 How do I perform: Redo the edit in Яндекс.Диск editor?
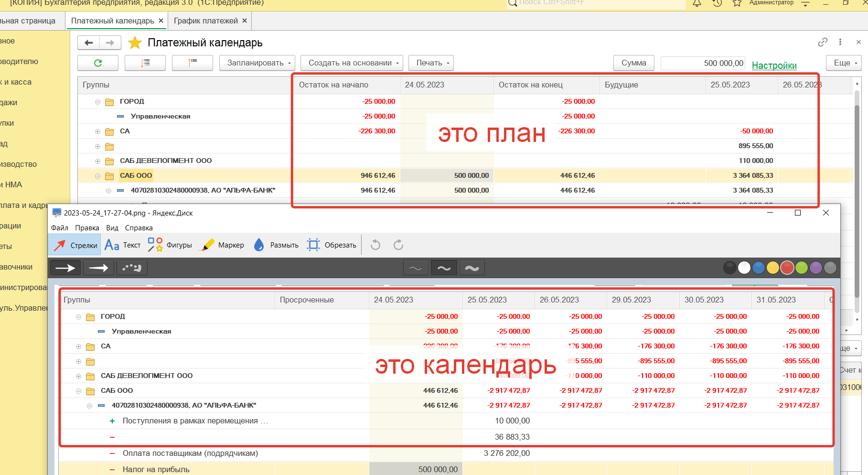[x=398, y=245]
